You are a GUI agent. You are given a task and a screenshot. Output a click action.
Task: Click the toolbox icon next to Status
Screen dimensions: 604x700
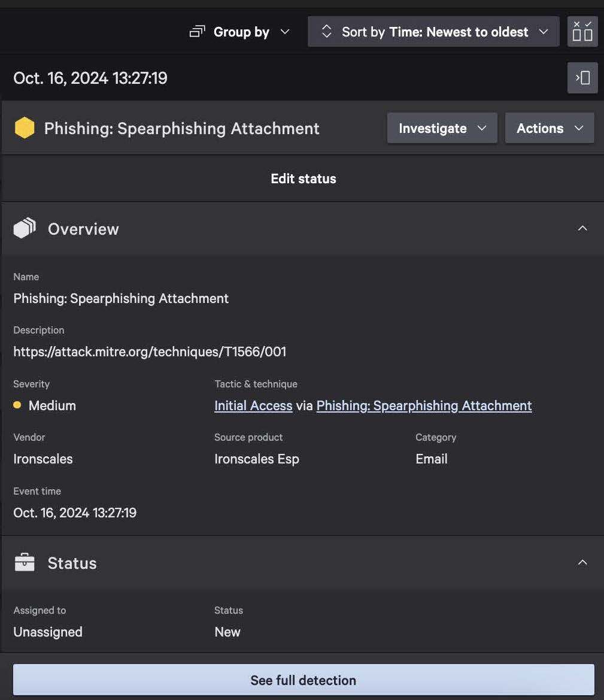[23, 562]
